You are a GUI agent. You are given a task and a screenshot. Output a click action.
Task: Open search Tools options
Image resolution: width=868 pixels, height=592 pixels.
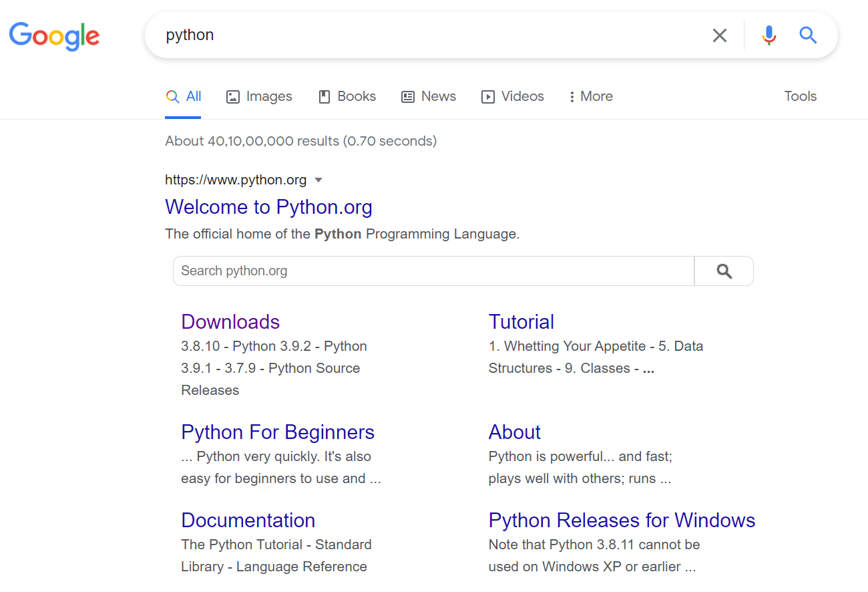(800, 96)
